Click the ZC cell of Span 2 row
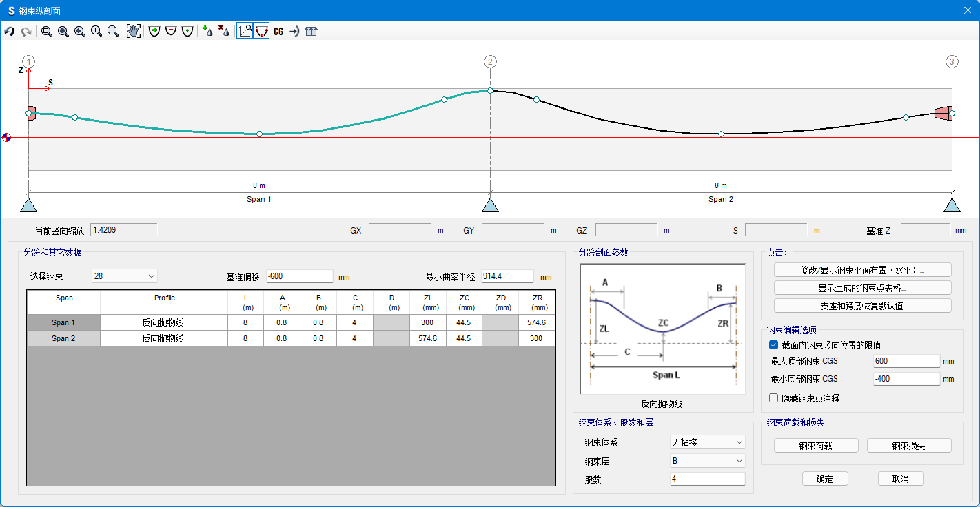 click(463, 338)
